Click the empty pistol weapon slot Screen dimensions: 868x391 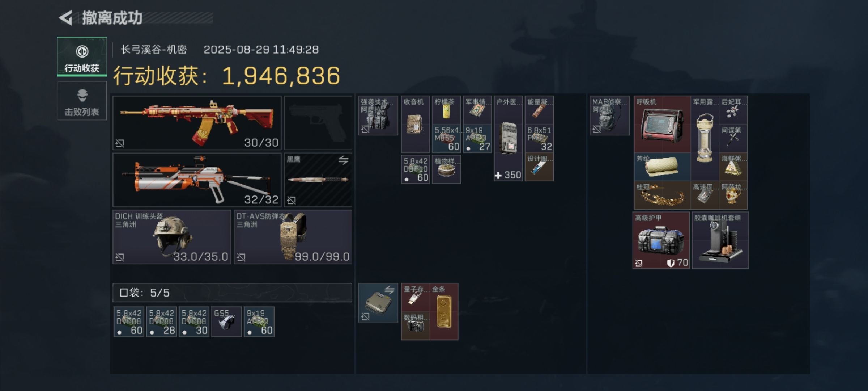(318, 123)
